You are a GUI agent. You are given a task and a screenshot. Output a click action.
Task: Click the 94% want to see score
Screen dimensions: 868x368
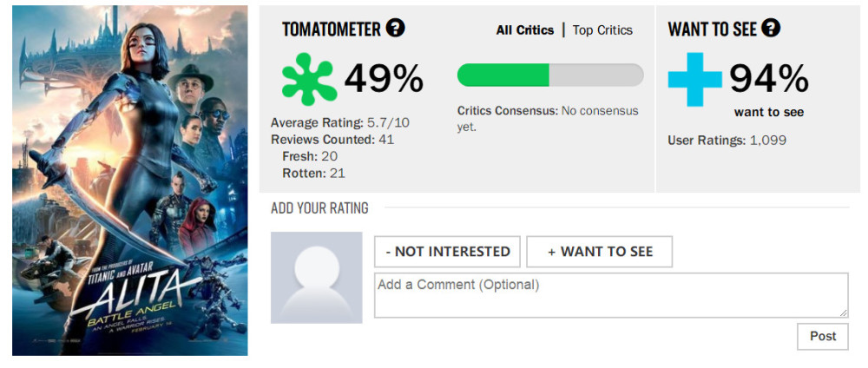(768, 80)
